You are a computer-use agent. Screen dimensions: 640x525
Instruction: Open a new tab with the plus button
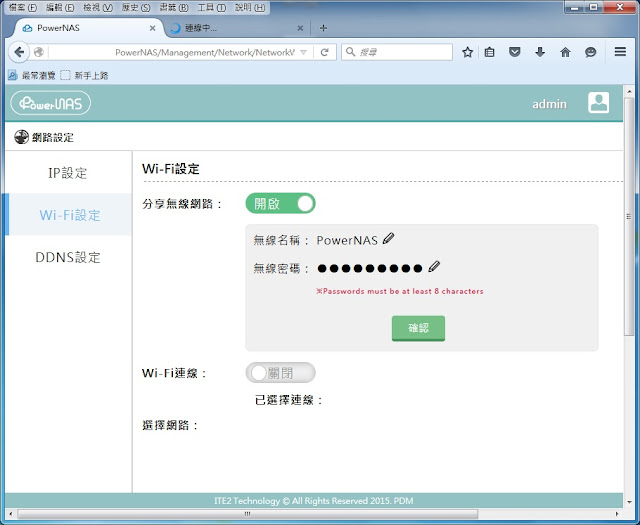pos(323,28)
